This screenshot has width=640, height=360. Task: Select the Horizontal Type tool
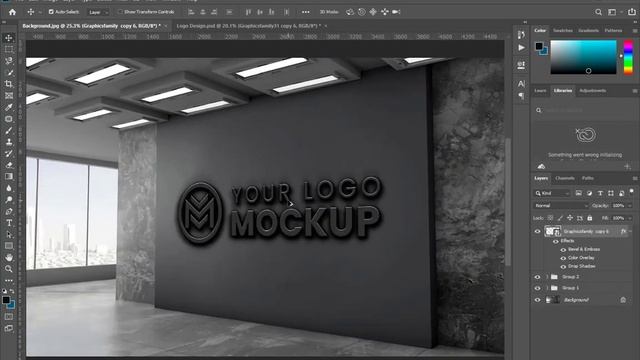click(9, 223)
